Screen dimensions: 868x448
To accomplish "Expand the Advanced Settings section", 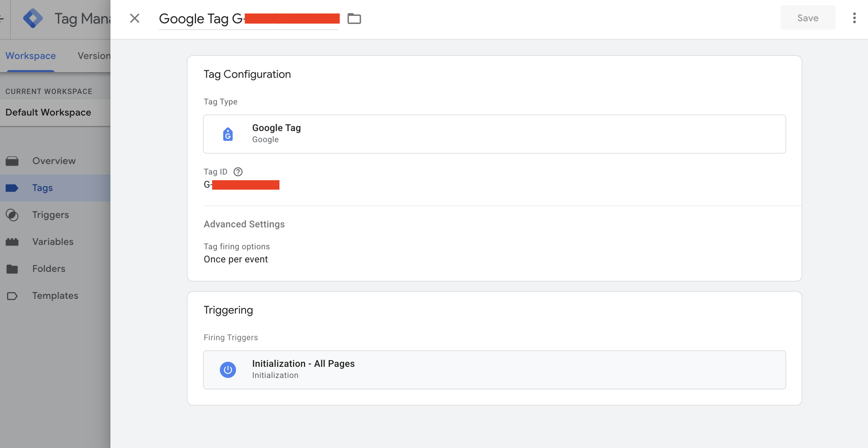I will pyautogui.click(x=244, y=224).
